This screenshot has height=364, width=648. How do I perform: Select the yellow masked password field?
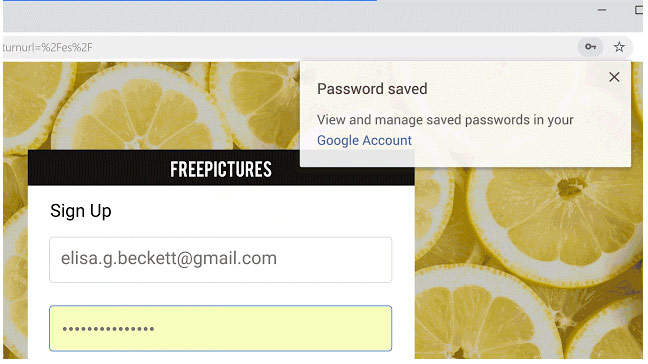point(220,328)
